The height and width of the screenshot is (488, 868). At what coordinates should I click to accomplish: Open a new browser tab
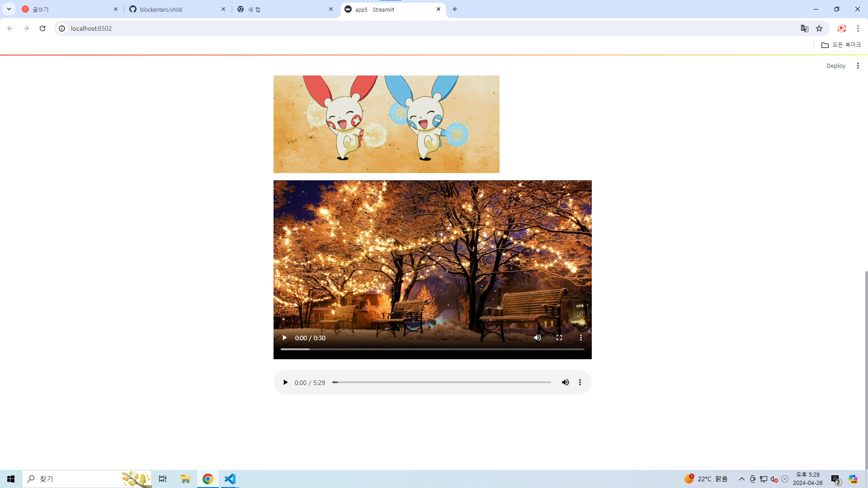(x=455, y=9)
